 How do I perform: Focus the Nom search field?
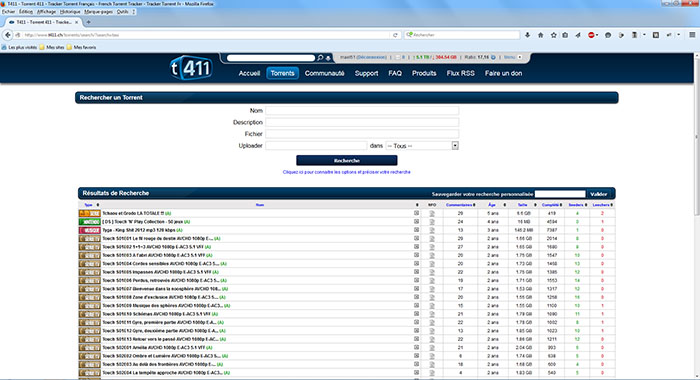click(362, 110)
